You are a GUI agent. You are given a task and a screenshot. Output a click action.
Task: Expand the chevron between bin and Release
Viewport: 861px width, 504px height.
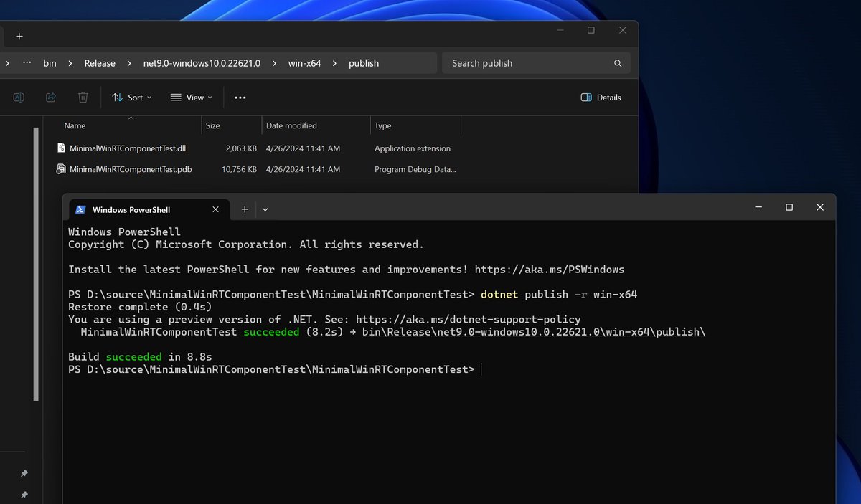coord(70,63)
